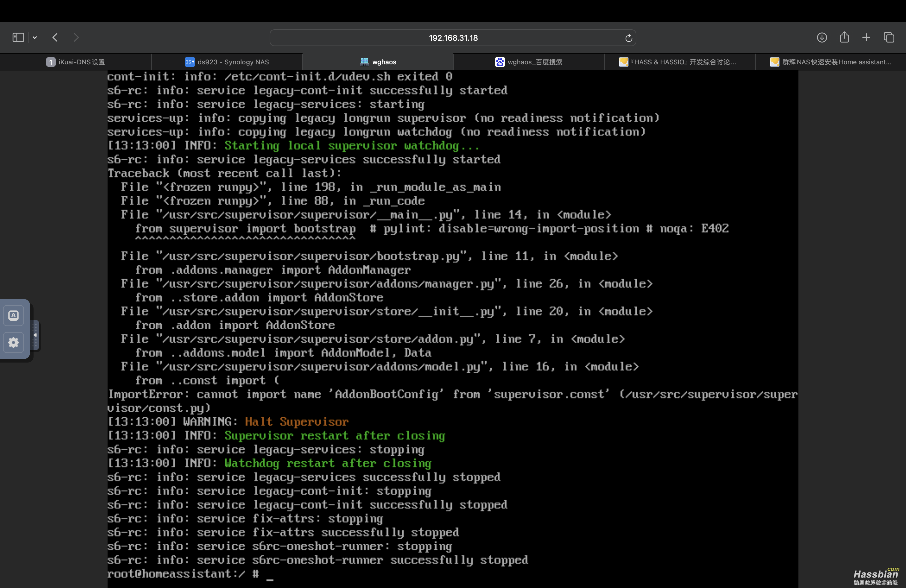The width and height of the screenshot is (906, 588).
Task: Click 'fix-attrs successfully stopped' line
Action: pos(283,533)
